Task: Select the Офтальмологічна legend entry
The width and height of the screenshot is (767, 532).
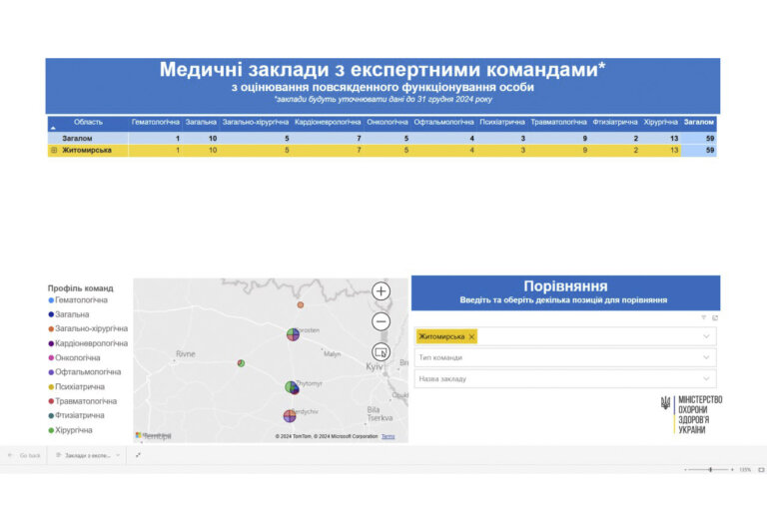Action: click(x=85, y=372)
